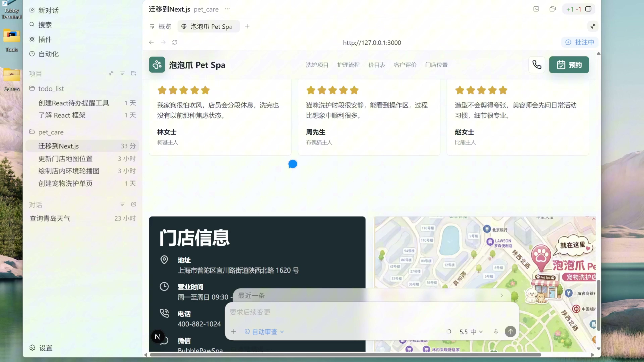The height and width of the screenshot is (362, 644).
Task: Open the 自动审查 dropdown
Action: (264, 331)
